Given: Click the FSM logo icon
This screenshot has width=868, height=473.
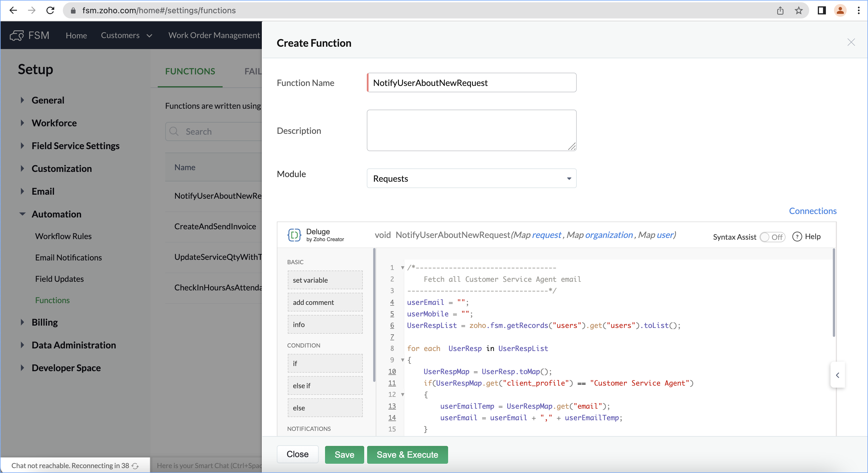Looking at the screenshot, I should pos(16,35).
